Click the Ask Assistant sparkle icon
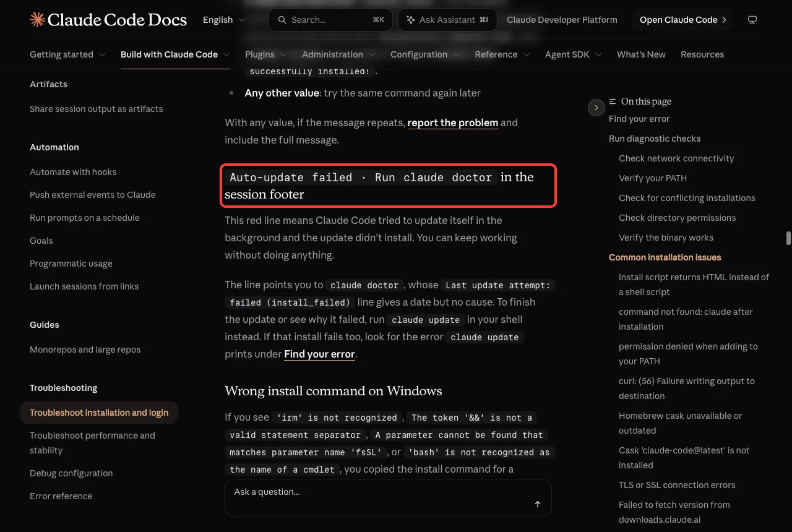792x532 pixels. point(410,20)
